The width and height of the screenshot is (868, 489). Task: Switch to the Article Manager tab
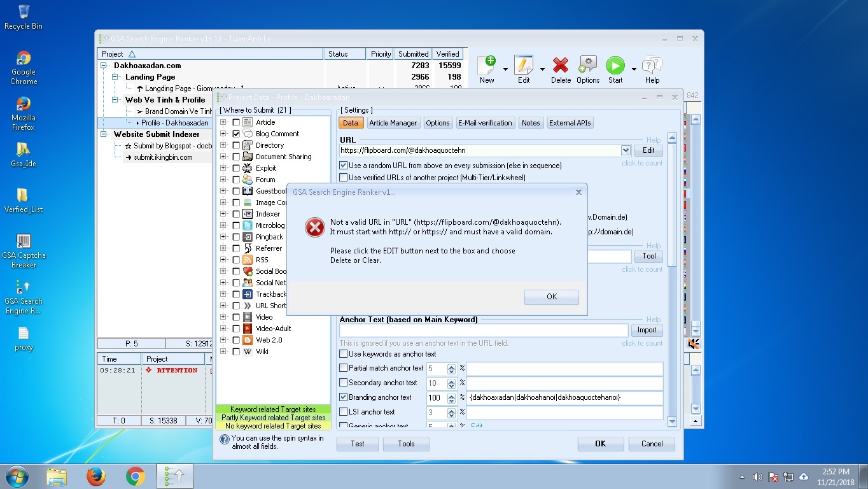click(x=393, y=123)
